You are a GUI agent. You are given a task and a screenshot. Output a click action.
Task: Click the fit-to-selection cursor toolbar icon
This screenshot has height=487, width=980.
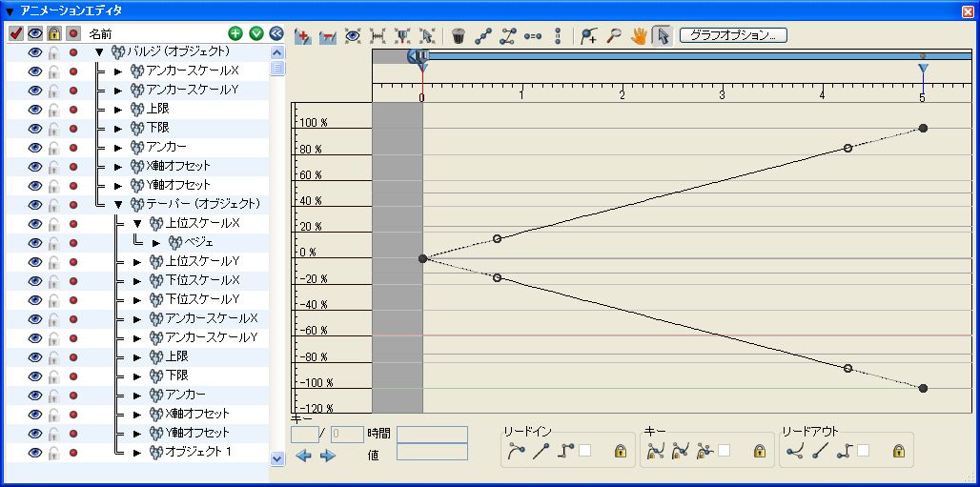tap(426, 36)
